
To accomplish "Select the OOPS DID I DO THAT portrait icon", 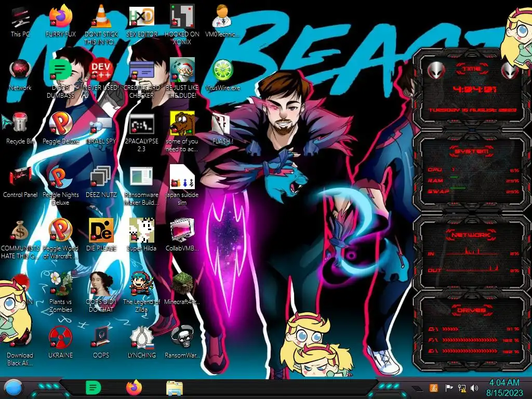I will coord(101,292).
